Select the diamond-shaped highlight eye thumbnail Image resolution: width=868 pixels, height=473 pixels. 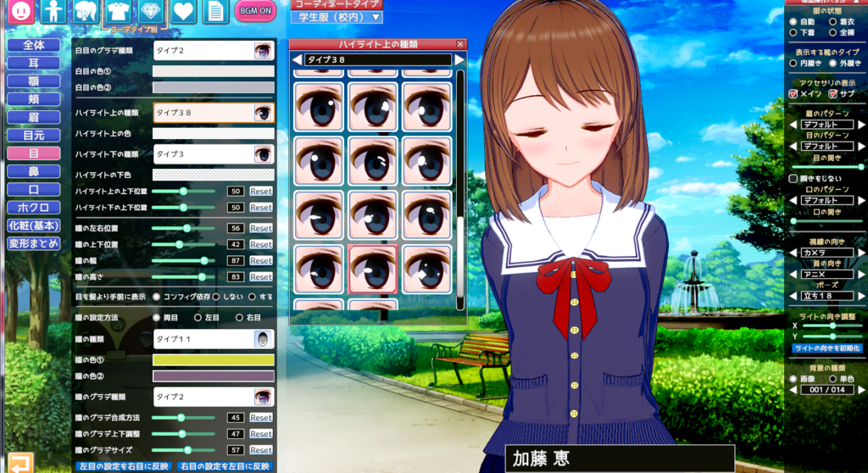pyautogui.click(x=427, y=270)
